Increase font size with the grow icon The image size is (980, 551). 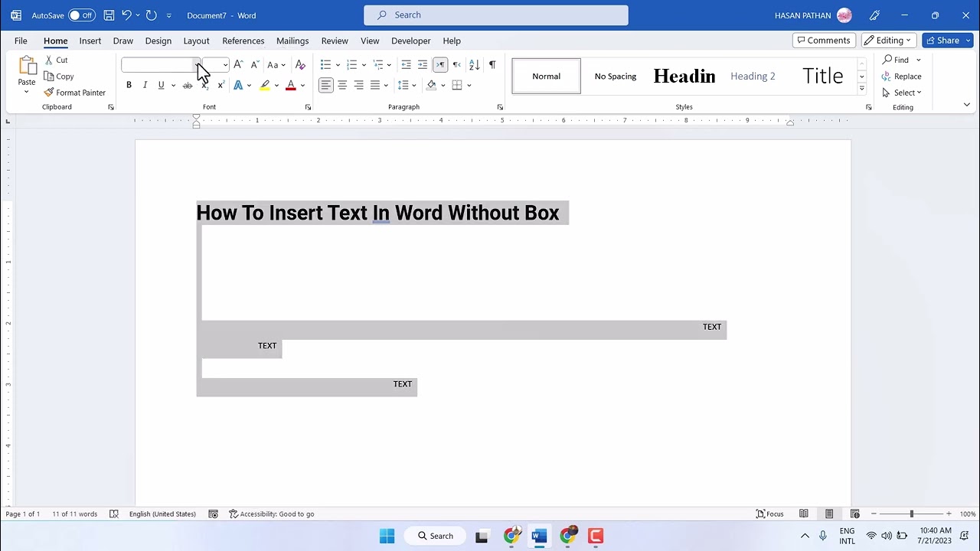pos(238,65)
